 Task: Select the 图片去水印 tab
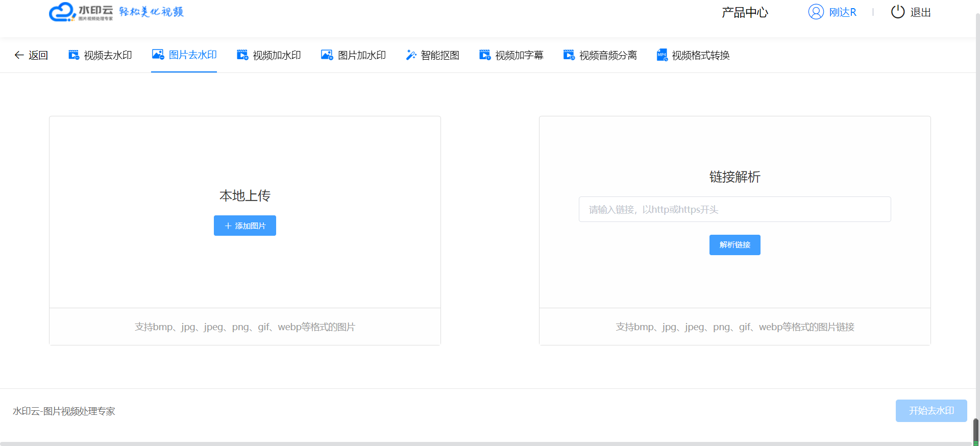[x=184, y=55]
